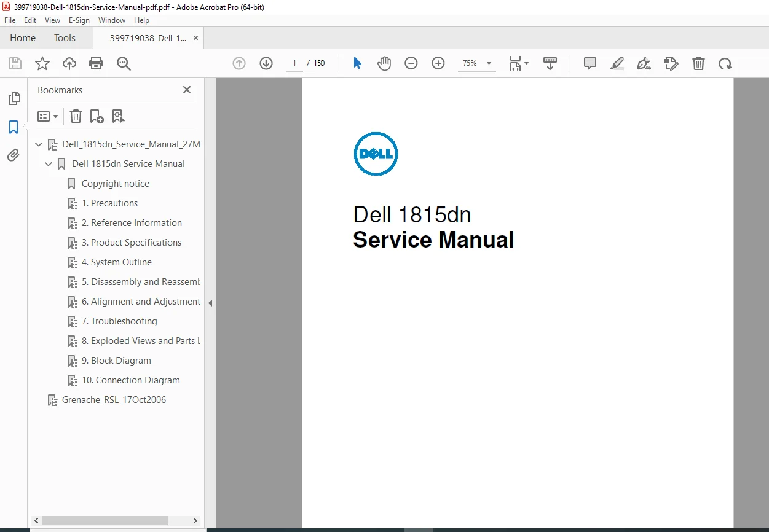The height and width of the screenshot is (532, 769).
Task: Open the Help menu
Action: [141, 20]
